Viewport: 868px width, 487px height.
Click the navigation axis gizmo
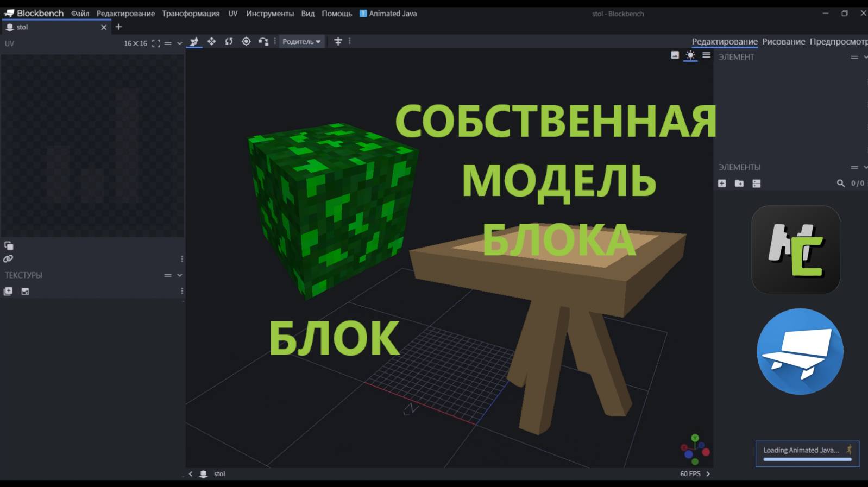point(695,450)
